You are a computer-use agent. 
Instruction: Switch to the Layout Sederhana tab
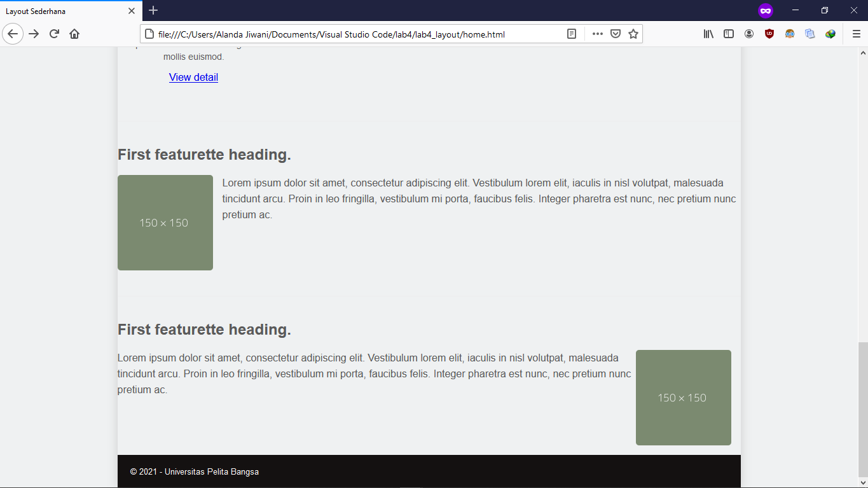(x=71, y=11)
